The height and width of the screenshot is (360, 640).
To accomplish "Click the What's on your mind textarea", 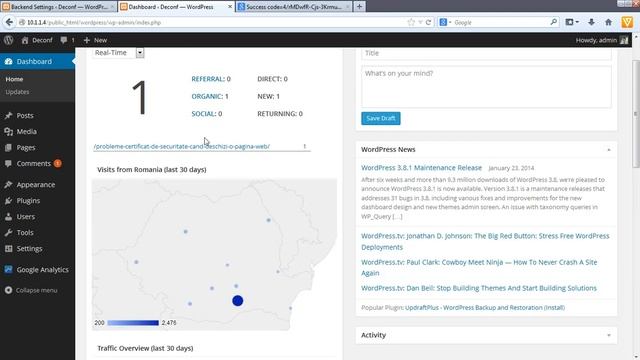I will 486,87.
